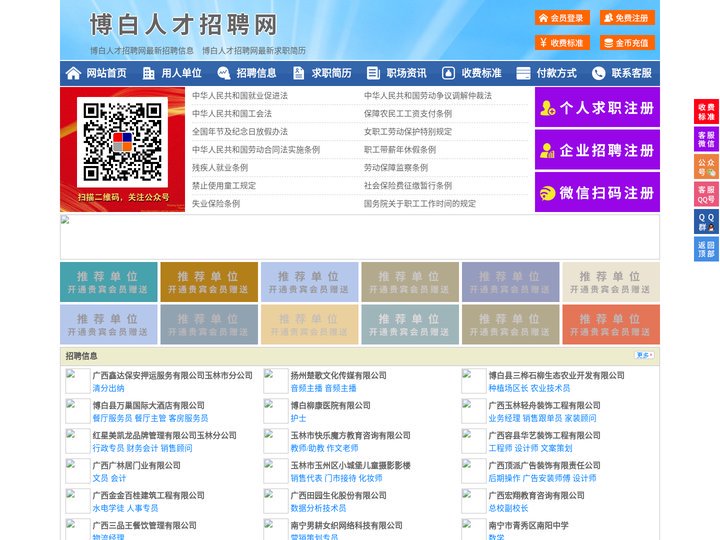The width and height of the screenshot is (720, 540).
Task: Open 博白柳康医院有限公司 company link
Action: tap(330, 405)
